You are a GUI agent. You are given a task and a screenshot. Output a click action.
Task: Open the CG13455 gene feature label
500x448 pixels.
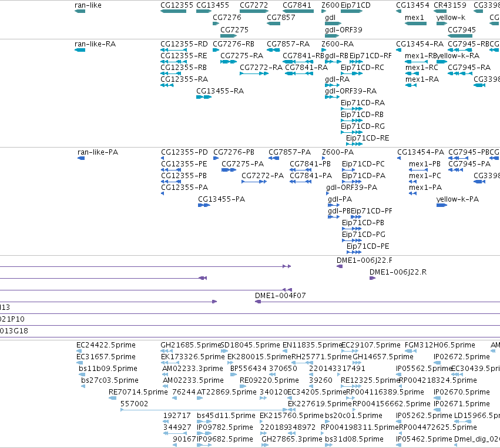coord(213,5)
